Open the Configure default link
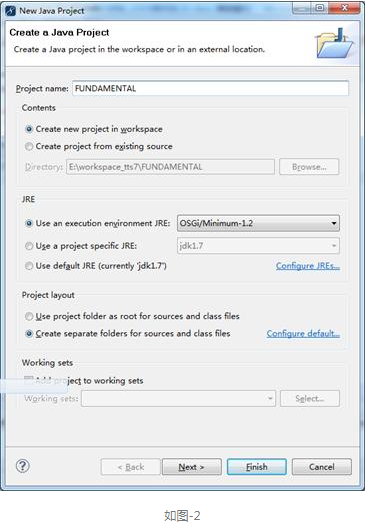This screenshot has width=369, height=524. [x=303, y=334]
